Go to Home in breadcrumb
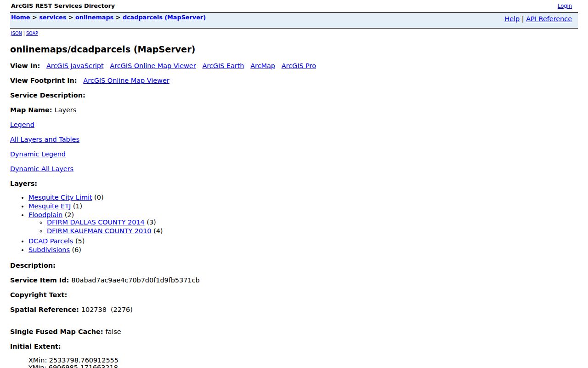588x368 pixels. click(21, 17)
